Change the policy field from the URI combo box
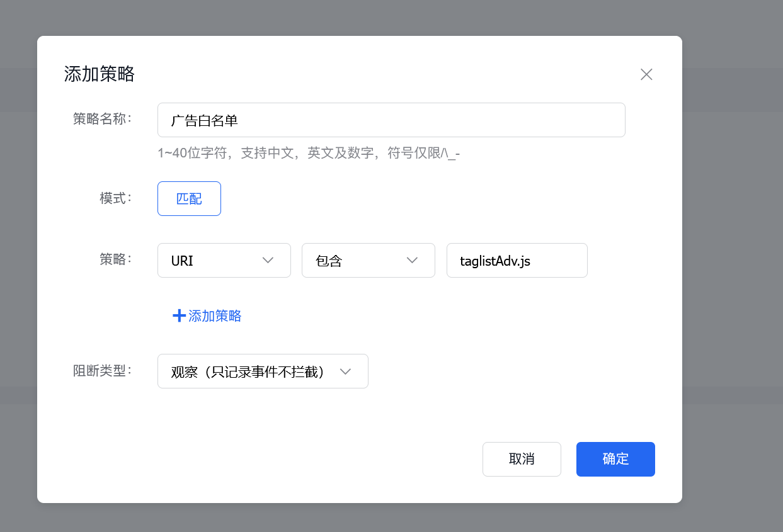 (x=224, y=260)
